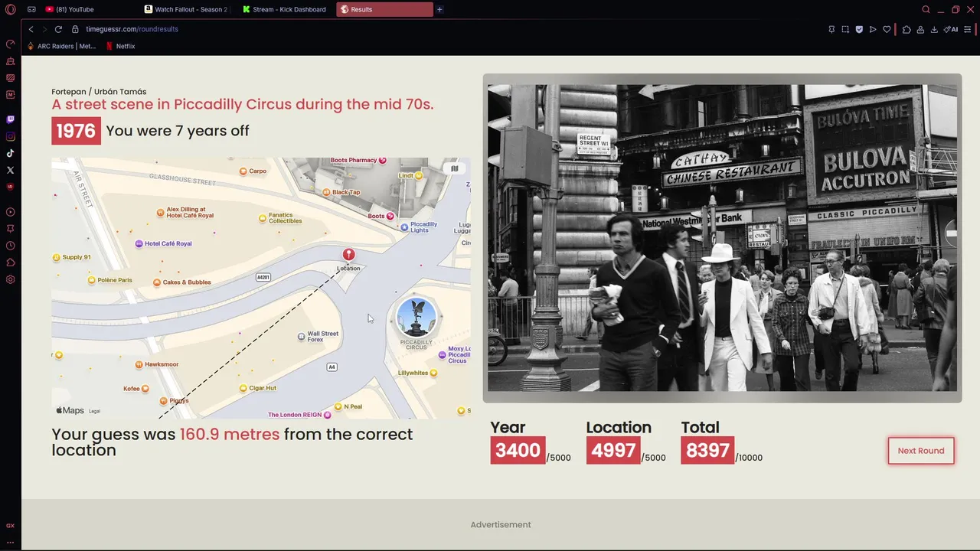Click the Next Round button
The width and height of the screenshot is (980, 551).
[921, 451]
